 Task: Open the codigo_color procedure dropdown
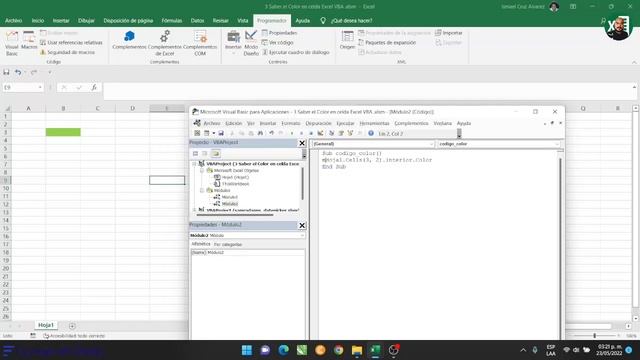coord(557,144)
